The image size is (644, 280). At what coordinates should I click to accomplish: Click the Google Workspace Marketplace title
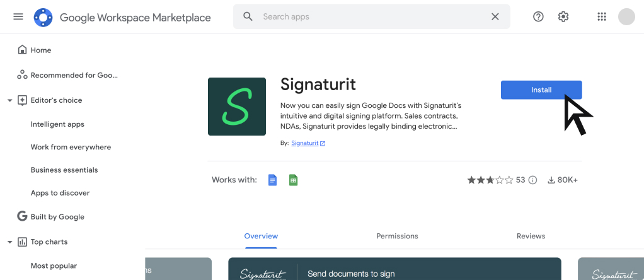pos(135,17)
